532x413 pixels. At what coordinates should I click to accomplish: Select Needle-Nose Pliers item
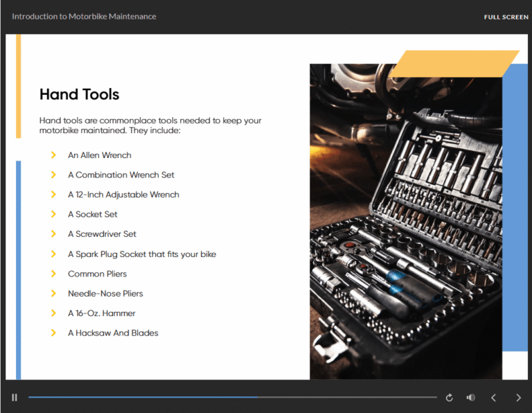105,294
